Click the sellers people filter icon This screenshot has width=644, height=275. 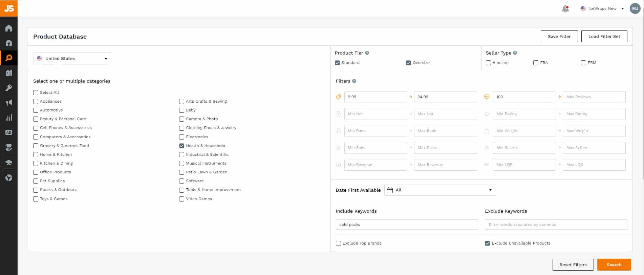[x=487, y=148]
